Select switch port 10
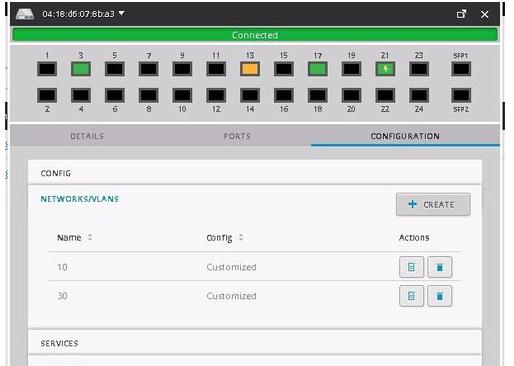 [182, 95]
